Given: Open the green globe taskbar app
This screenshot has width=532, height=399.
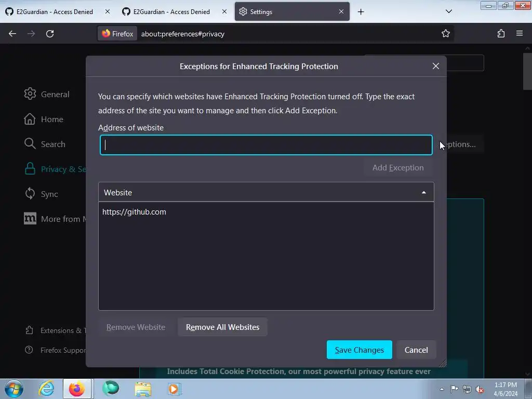Looking at the screenshot, I should [111, 389].
